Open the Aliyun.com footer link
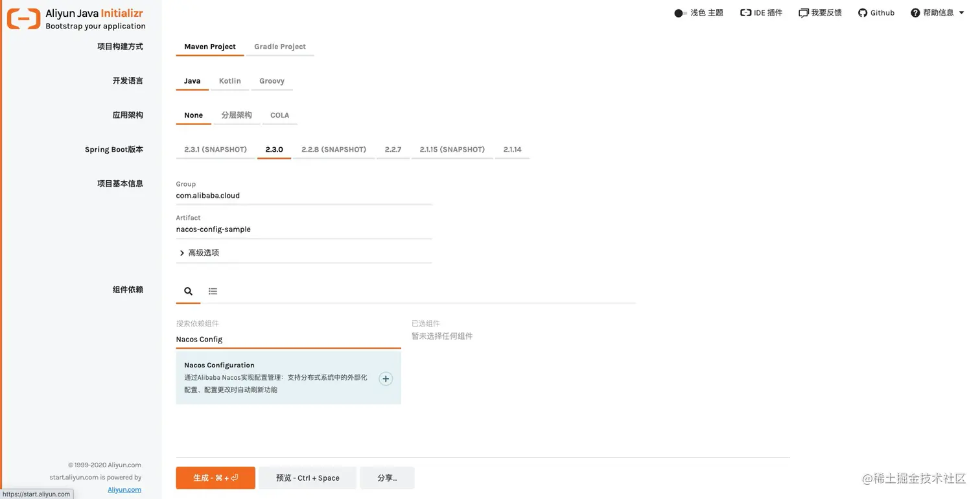The height and width of the screenshot is (499, 980). (124, 490)
